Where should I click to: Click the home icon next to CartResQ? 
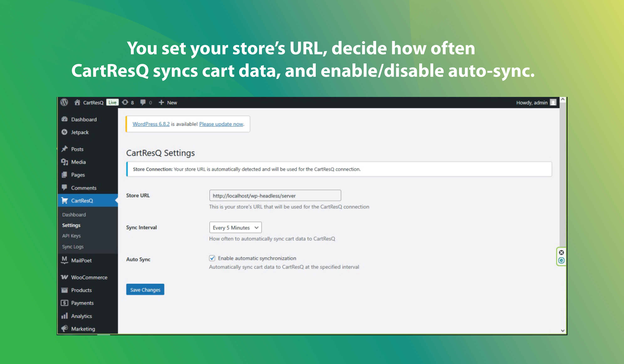coord(77,102)
